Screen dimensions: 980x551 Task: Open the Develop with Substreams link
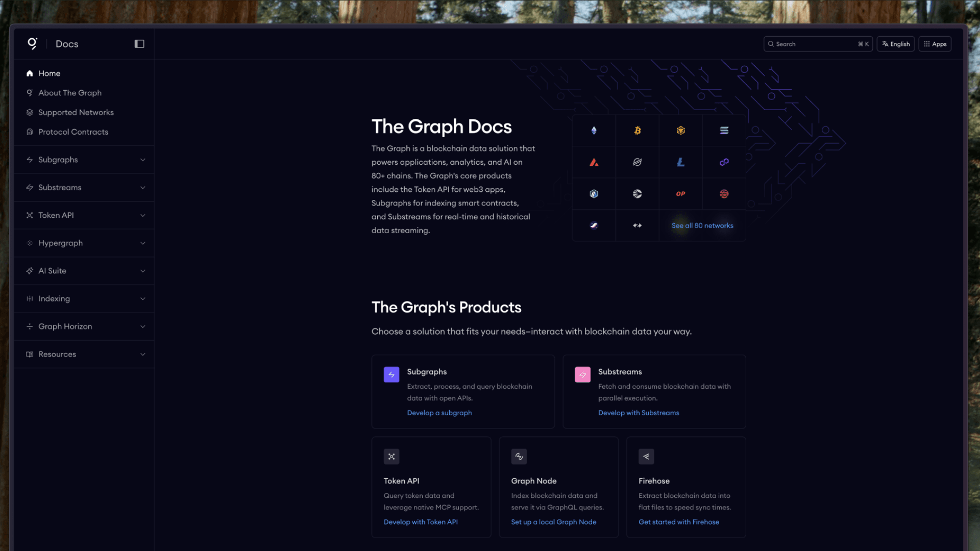pyautogui.click(x=639, y=413)
